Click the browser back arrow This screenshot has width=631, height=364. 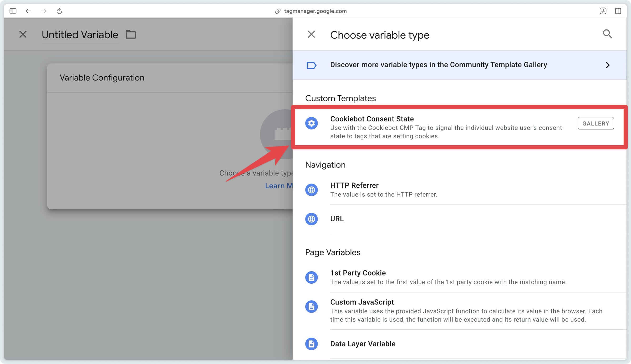[x=28, y=11]
